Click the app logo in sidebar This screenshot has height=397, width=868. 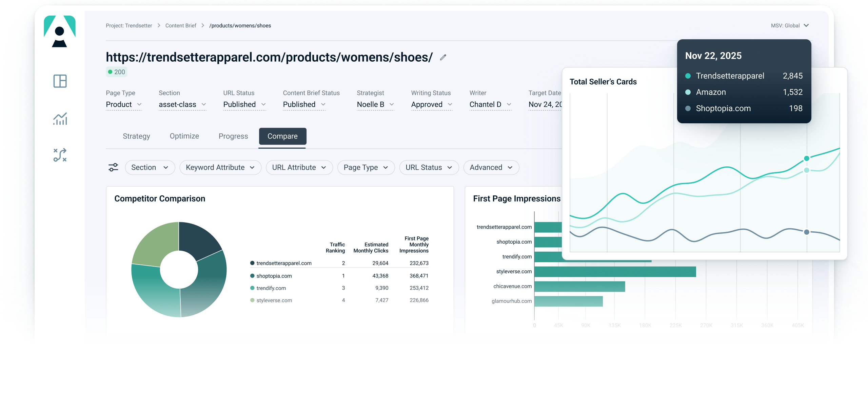[60, 31]
